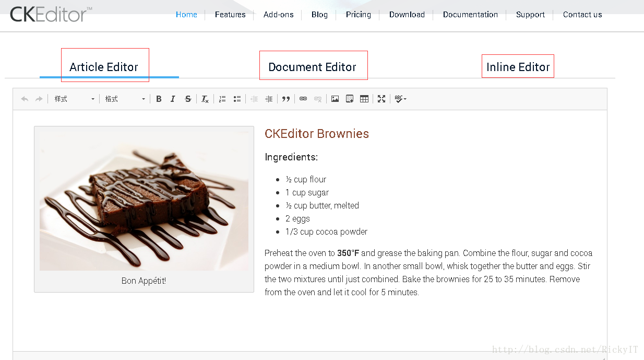
Task: Click the Remove Format icon
Action: point(205,99)
